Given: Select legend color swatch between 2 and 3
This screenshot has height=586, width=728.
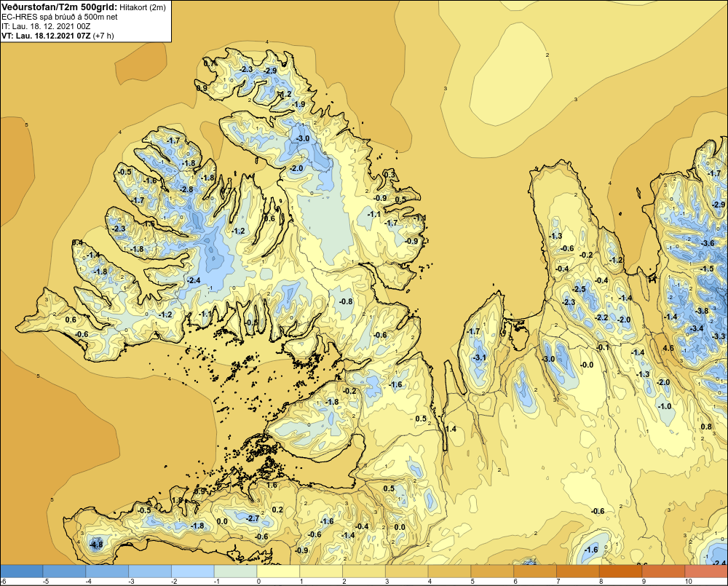Looking at the screenshot, I should [x=363, y=571].
